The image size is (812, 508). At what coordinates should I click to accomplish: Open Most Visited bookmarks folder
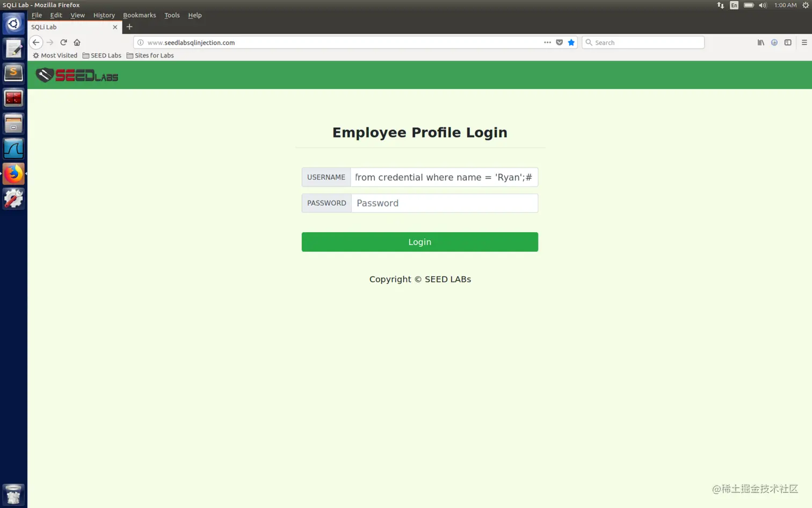pos(55,55)
